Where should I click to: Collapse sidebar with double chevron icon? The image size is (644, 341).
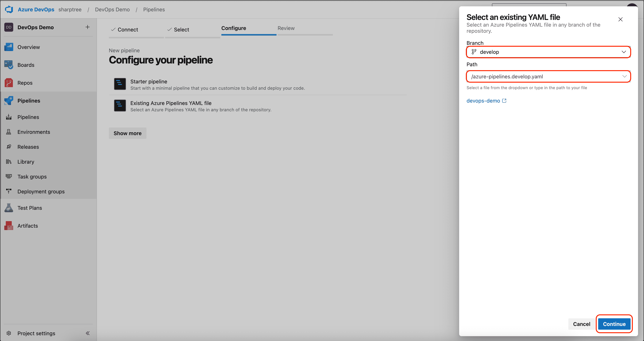point(88,333)
